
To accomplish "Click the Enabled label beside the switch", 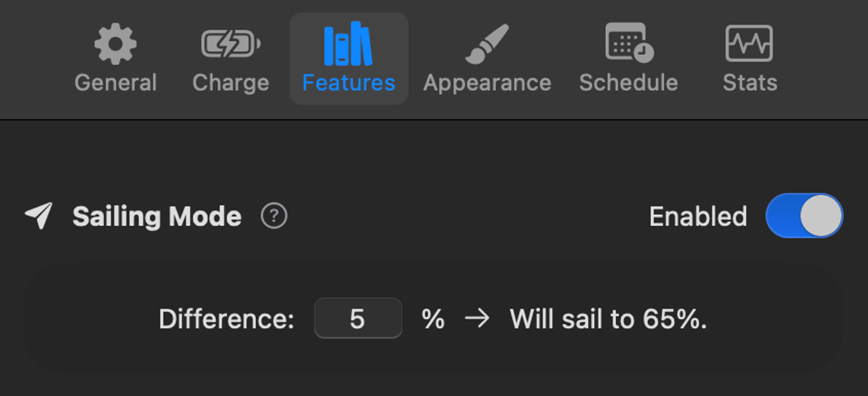I will [x=698, y=216].
